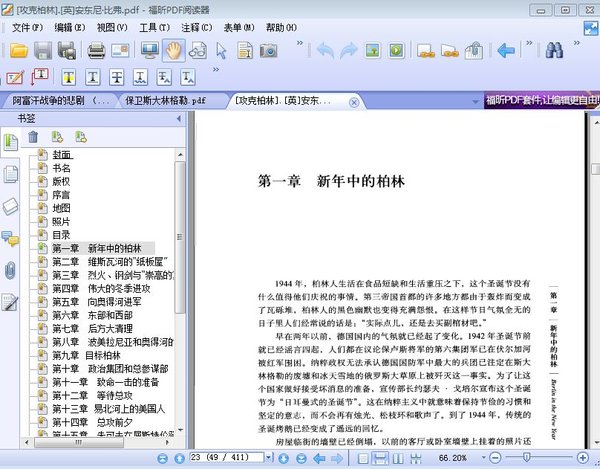This screenshot has height=469, width=600.
Task: Open the Layers panel in the sidebar
Action: click(x=10, y=207)
